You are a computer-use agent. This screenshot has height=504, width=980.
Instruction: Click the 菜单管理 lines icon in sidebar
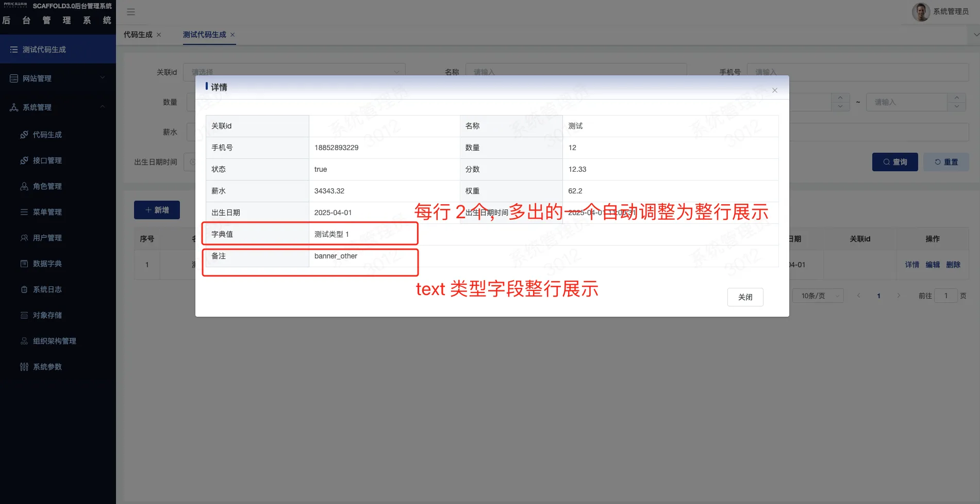click(24, 212)
